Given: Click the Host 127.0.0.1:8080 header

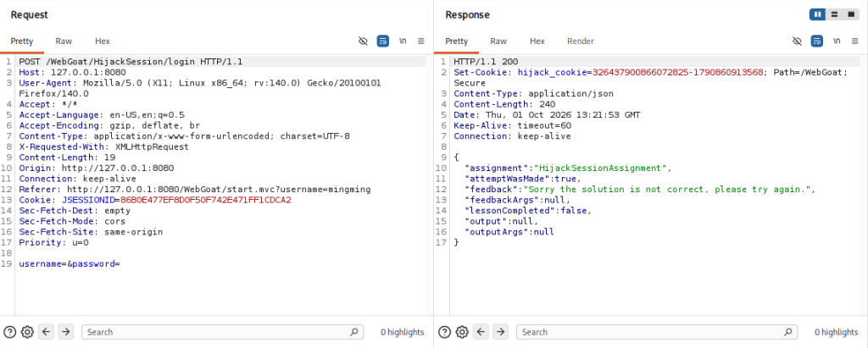Looking at the screenshot, I should 73,73.
